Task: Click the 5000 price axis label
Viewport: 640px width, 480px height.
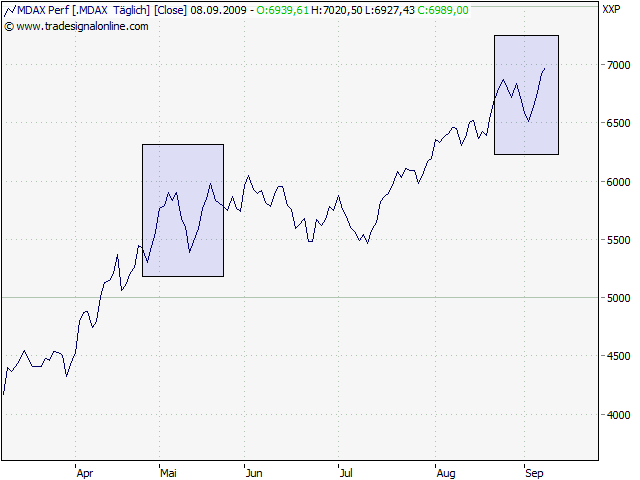Action: coord(618,298)
